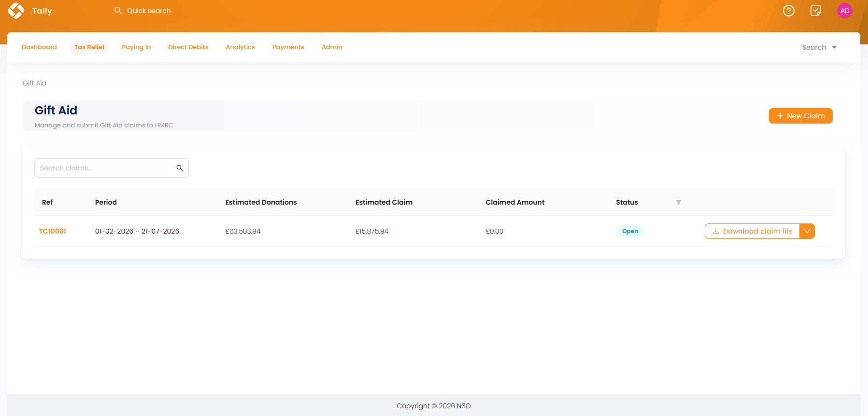Click the Gift Aid page heading
Viewport: 868px width, 416px height.
pos(56,111)
